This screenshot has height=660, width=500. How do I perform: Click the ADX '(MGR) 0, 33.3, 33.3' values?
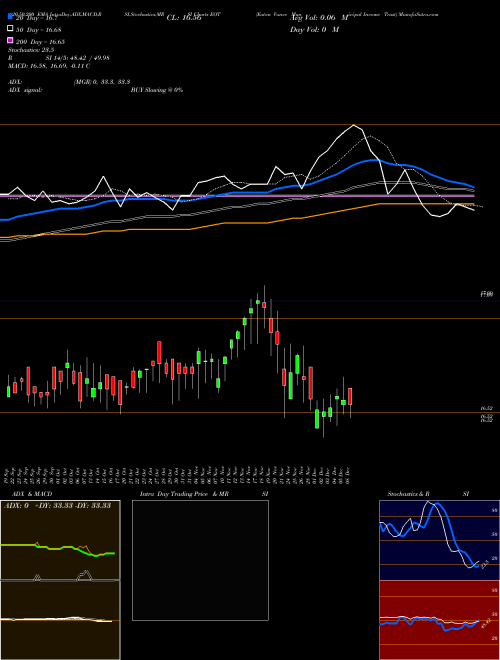click(x=102, y=82)
